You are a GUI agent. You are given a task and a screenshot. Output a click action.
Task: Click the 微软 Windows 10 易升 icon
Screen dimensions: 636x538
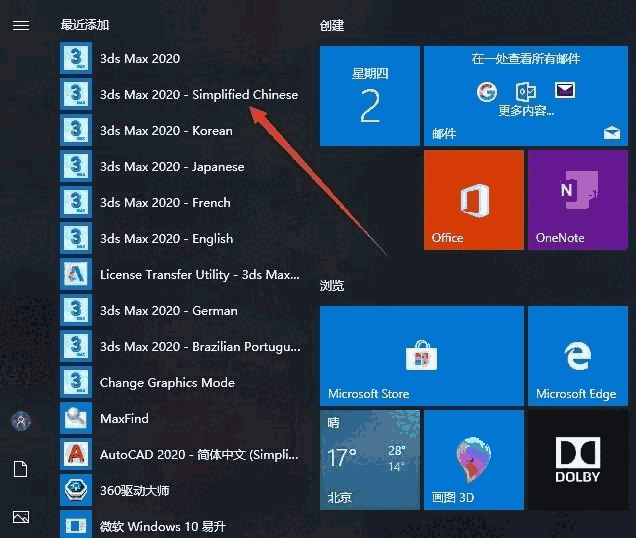[x=76, y=525]
